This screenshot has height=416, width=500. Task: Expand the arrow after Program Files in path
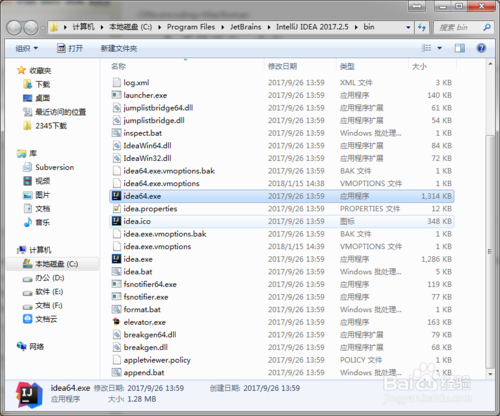tap(223, 27)
